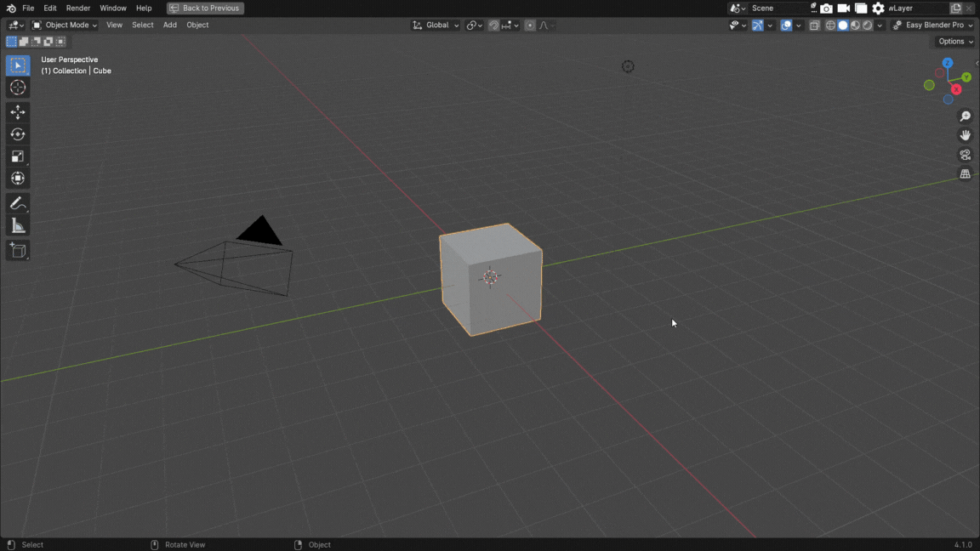Screen dimensions: 980x551
Task: Toggle X-ray display mode
Action: click(x=814, y=26)
